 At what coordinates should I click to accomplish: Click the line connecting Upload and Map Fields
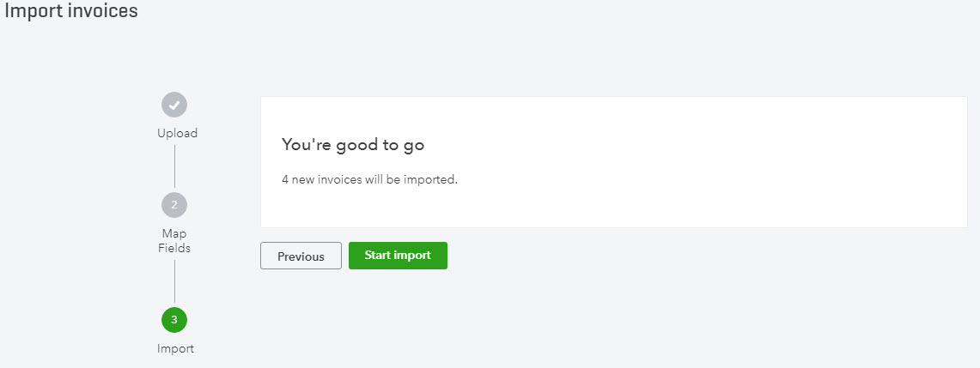tap(174, 166)
